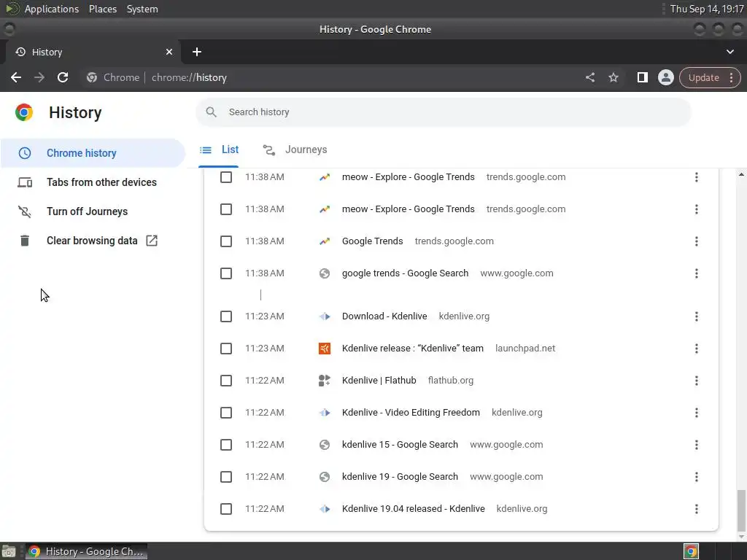Open Clear browsing data
This screenshot has height=560, width=747.
[x=93, y=241]
